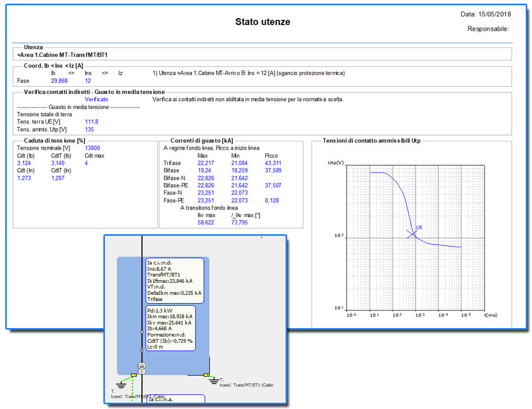Click the 'Stato utenze' report title

pyautogui.click(x=263, y=22)
